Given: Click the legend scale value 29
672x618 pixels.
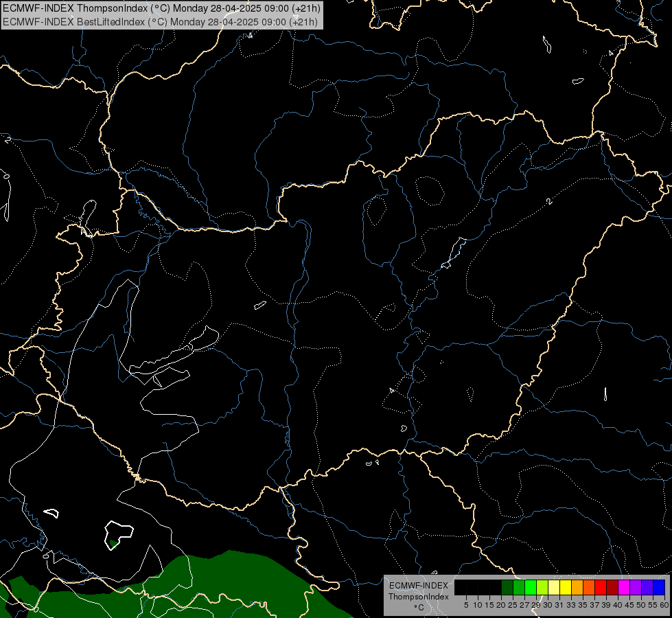Looking at the screenshot, I should (x=537, y=605).
